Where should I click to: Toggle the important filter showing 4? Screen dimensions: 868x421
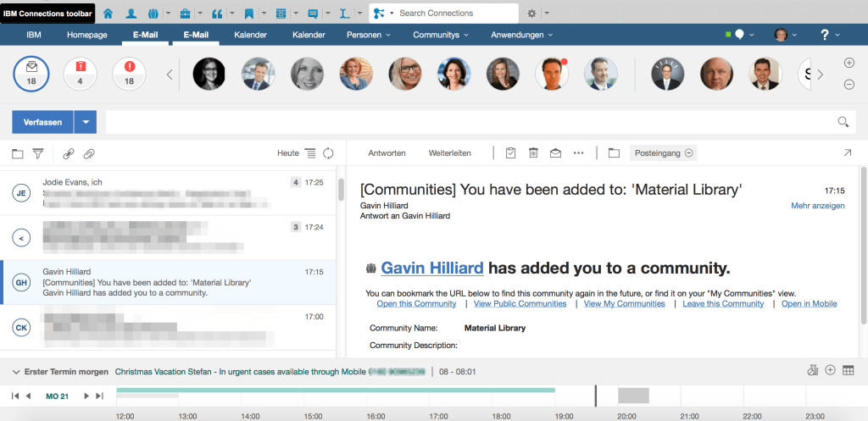80,74
